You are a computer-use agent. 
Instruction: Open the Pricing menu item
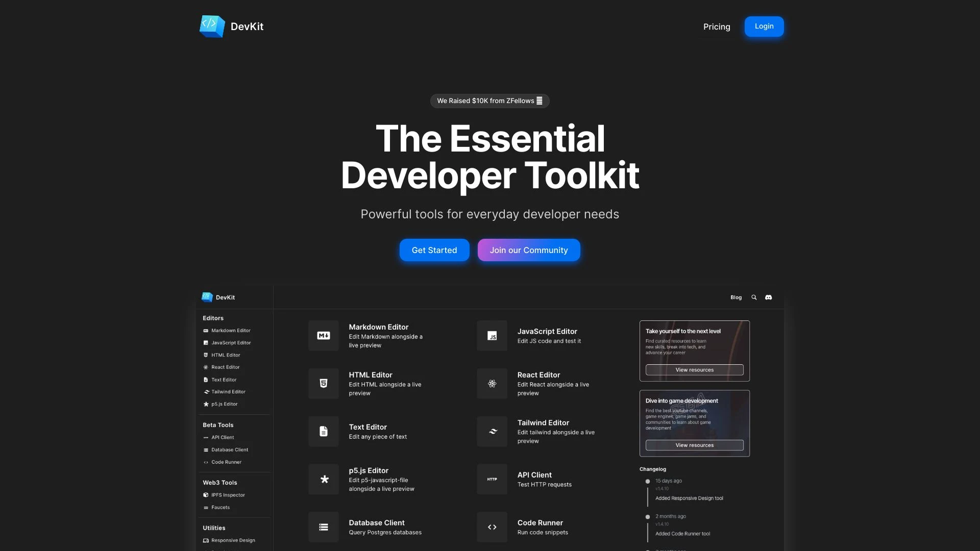pyautogui.click(x=717, y=27)
